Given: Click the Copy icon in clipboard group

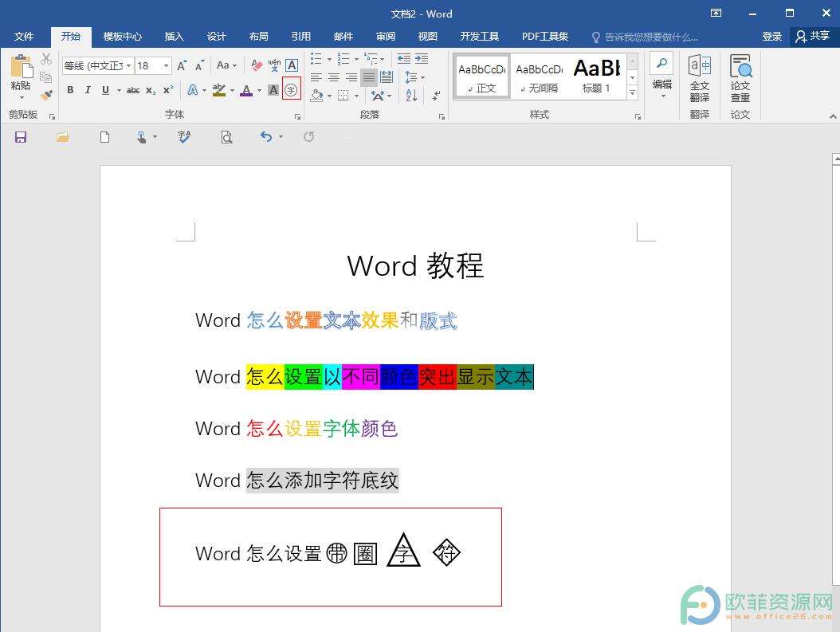Looking at the screenshot, I should (x=46, y=77).
